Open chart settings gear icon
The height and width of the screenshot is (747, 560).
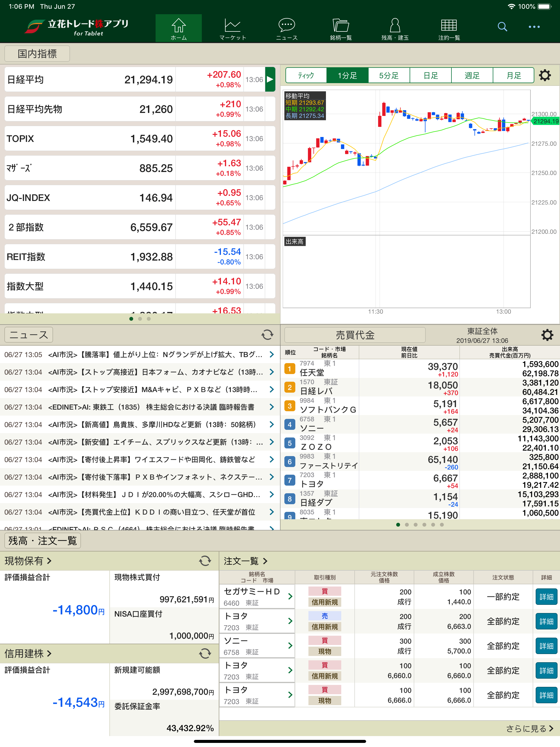pos(544,75)
